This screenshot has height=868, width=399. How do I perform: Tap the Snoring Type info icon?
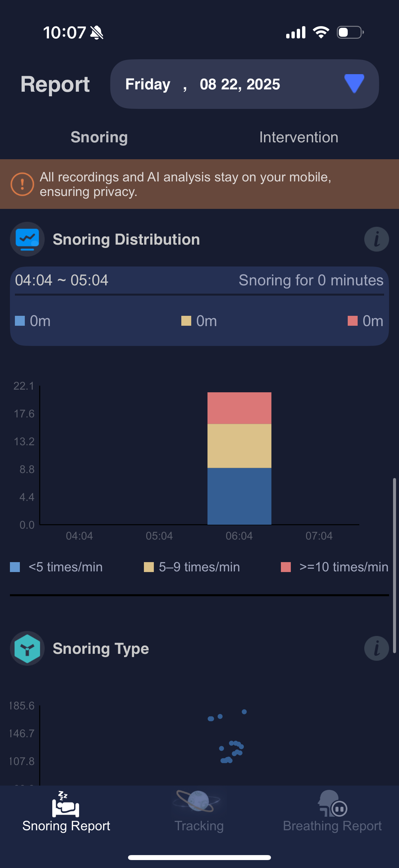(376, 648)
